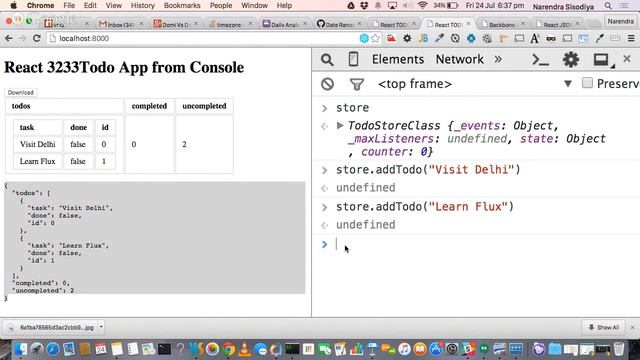Enable the Preserve log checkbox
This screenshot has width=640, height=360.
587,83
